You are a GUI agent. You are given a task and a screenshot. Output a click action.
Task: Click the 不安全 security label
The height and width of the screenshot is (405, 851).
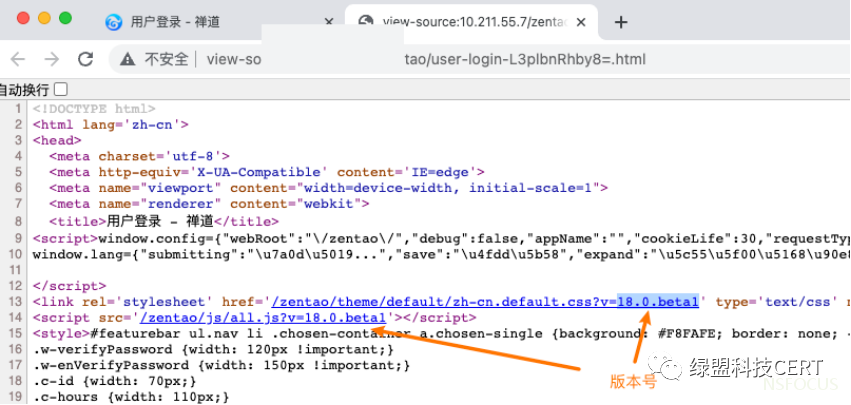point(166,59)
